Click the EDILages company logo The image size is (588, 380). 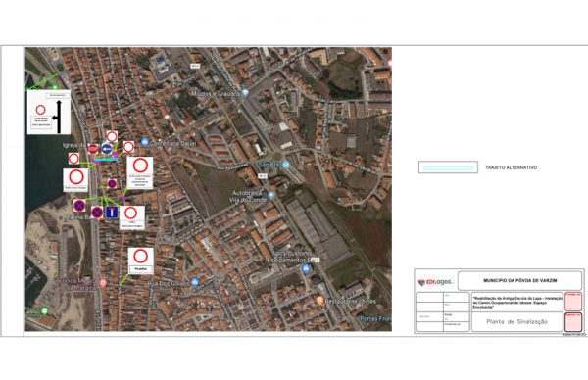(435, 282)
